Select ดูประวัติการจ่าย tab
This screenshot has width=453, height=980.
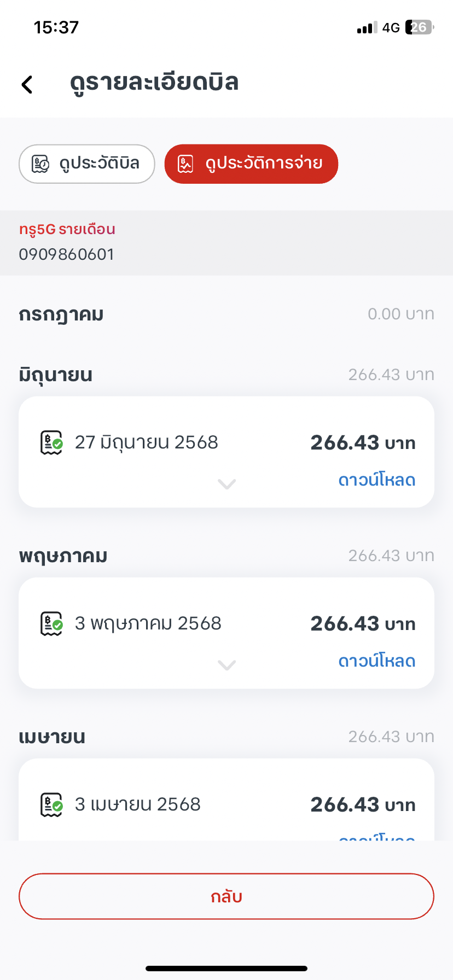point(251,164)
